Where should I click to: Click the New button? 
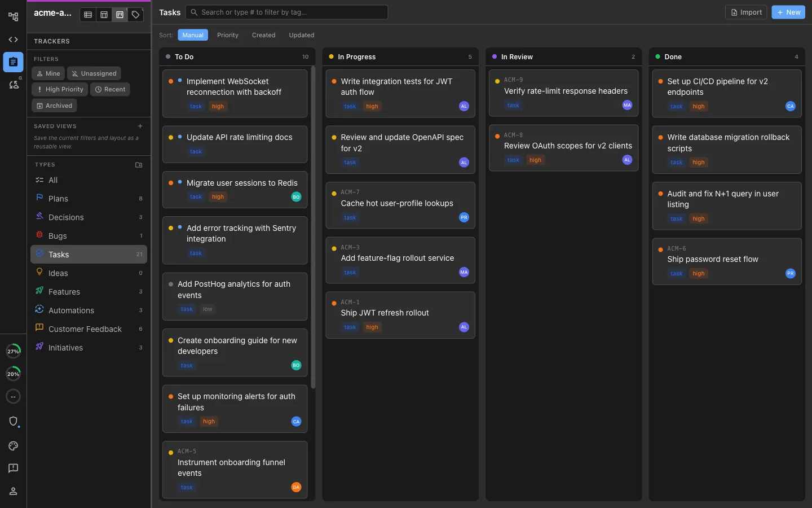[x=788, y=12]
